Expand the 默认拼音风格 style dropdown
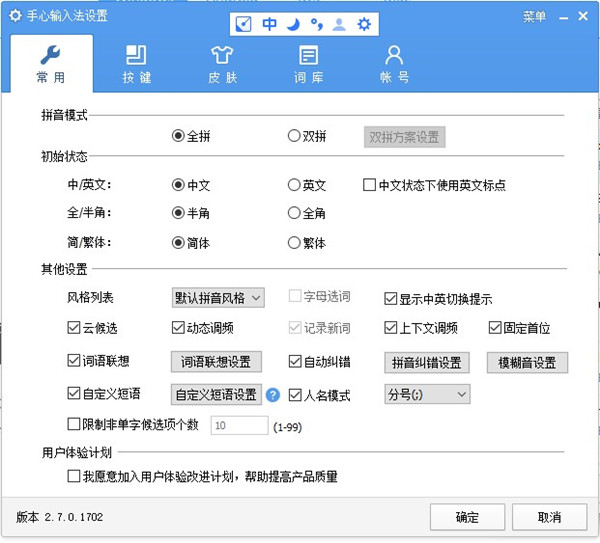Viewport: 600px width, 543px height. pyautogui.click(x=217, y=298)
